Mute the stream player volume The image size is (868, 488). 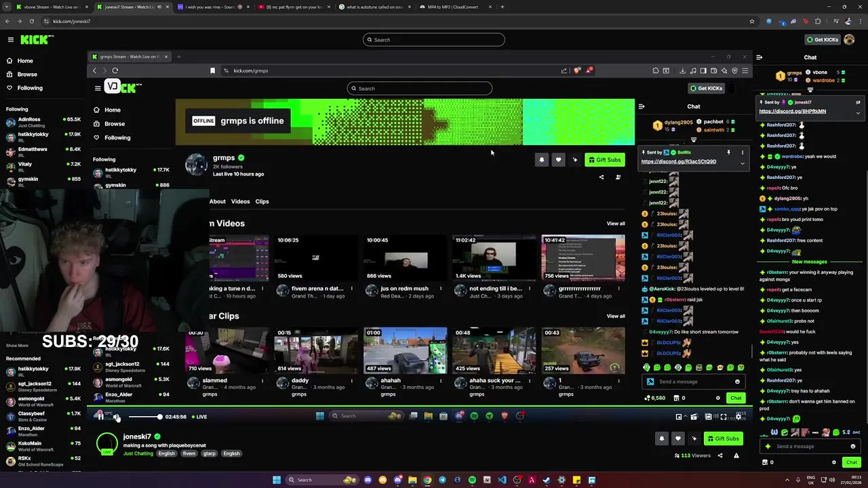[116, 417]
